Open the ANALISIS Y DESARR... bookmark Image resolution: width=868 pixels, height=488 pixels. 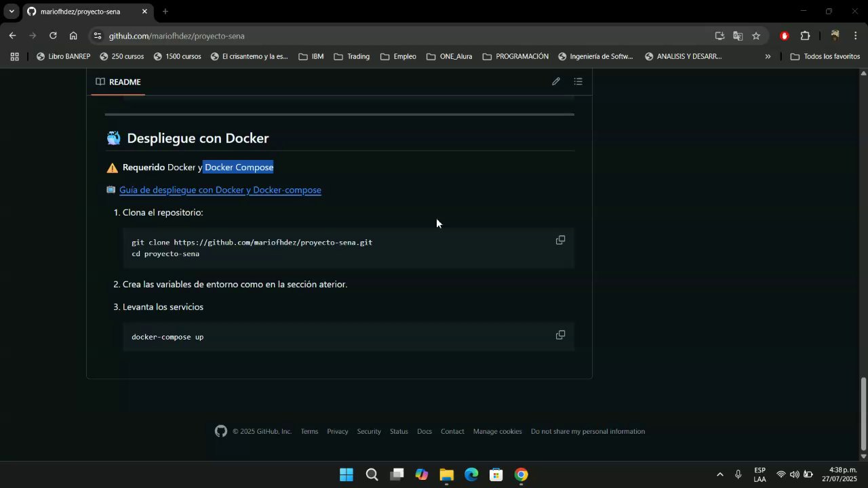coord(684,57)
